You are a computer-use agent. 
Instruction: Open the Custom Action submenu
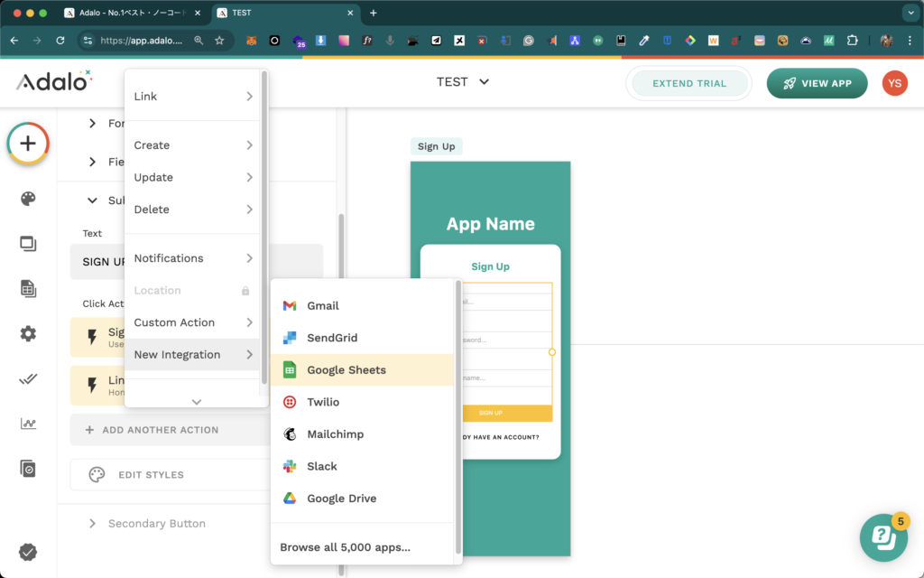192,322
